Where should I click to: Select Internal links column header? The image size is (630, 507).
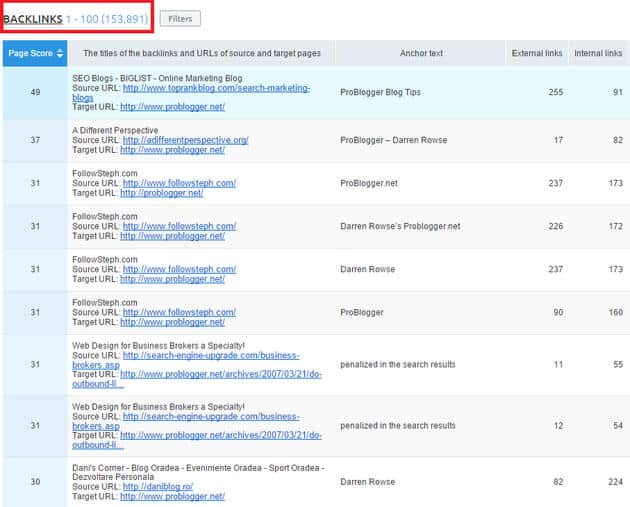[598, 53]
